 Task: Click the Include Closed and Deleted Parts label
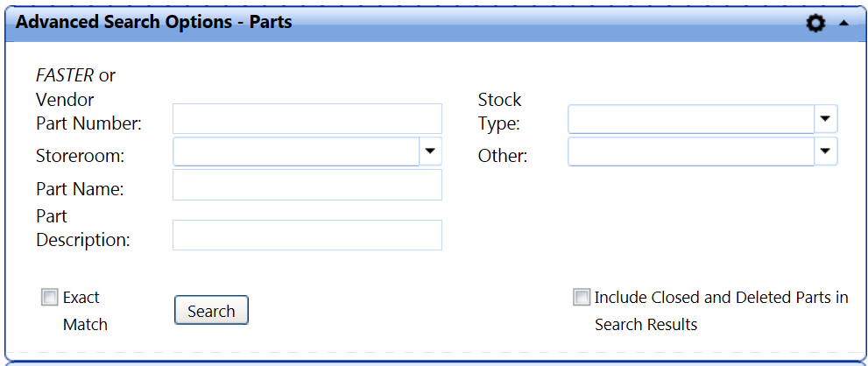click(x=721, y=311)
